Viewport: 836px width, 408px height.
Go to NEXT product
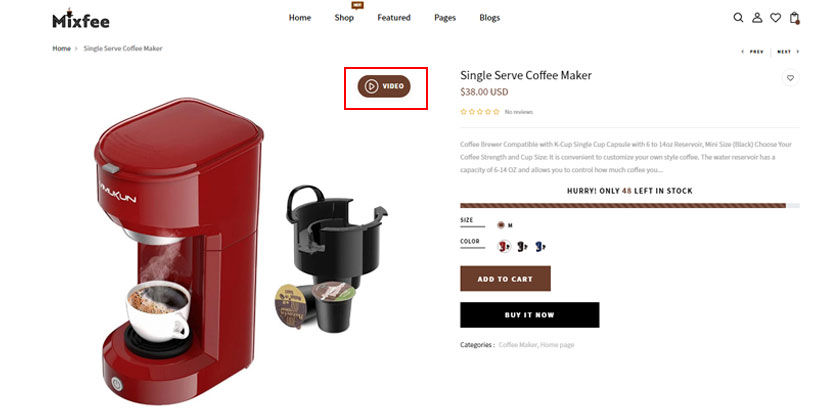tap(788, 52)
